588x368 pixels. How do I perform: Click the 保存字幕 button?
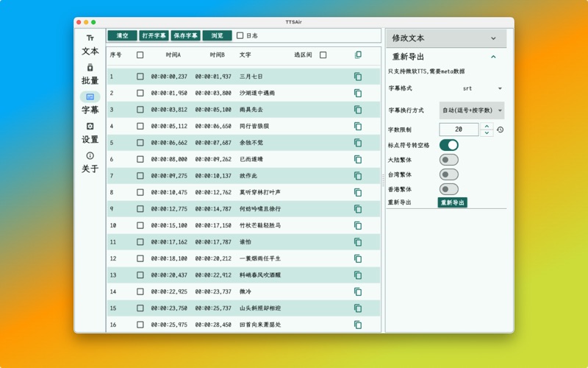tap(186, 35)
